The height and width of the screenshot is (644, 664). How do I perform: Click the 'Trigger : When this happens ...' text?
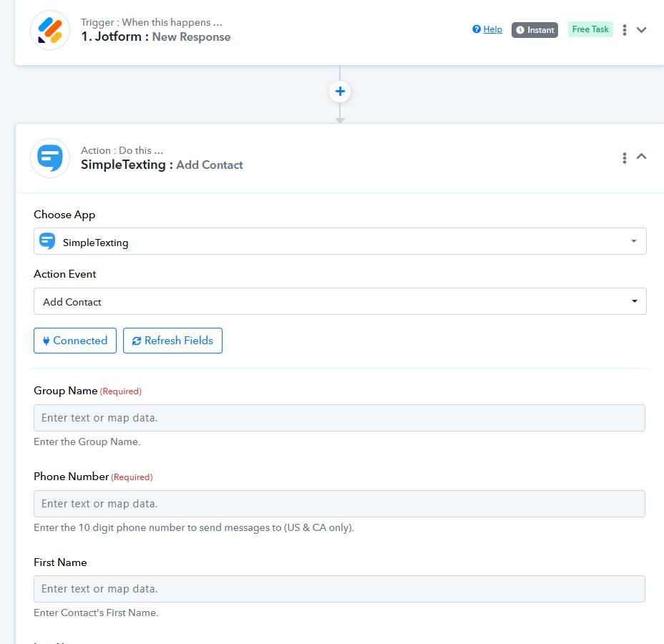point(151,22)
